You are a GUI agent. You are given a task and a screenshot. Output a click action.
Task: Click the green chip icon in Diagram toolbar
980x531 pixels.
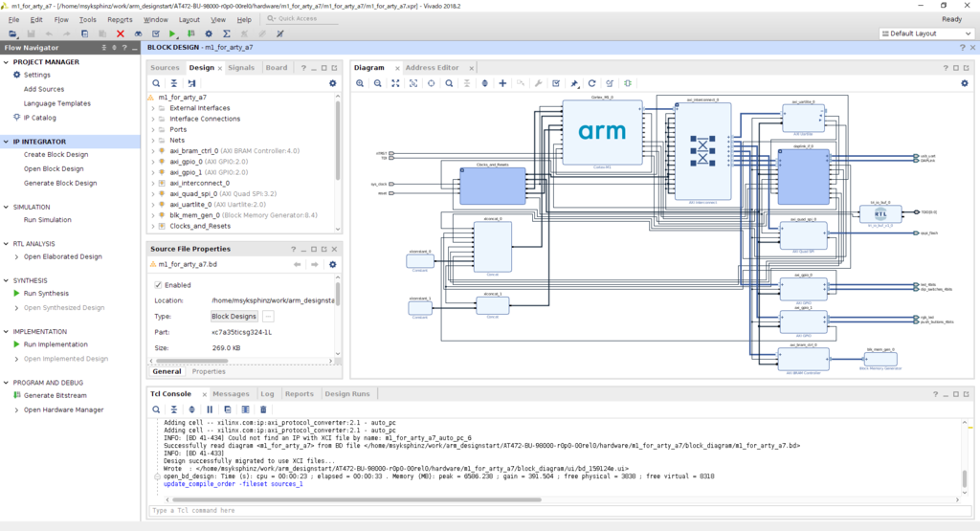(x=628, y=83)
